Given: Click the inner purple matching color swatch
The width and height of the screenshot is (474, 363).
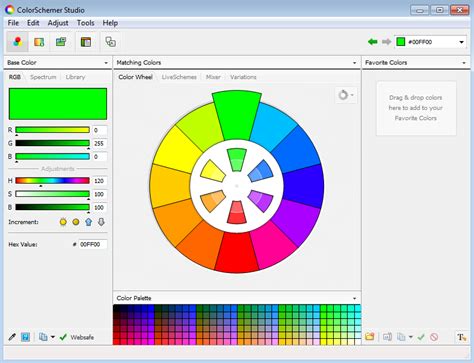Looking at the screenshot, I should click(261, 201).
